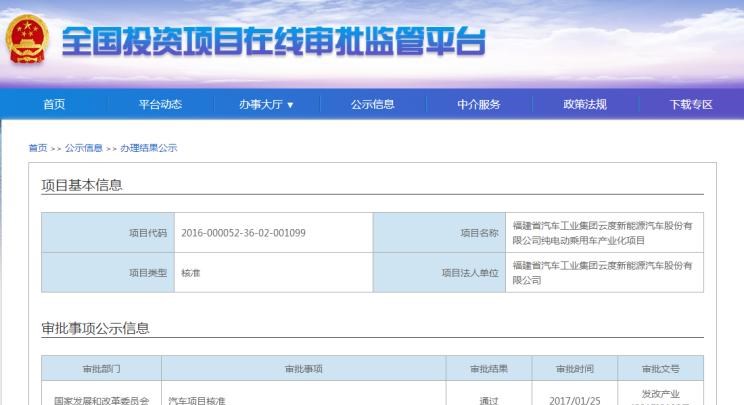This screenshot has width=744, height=405.
Task: Go to 公示信息 in the breadcrumb
Action: click(84, 148)
